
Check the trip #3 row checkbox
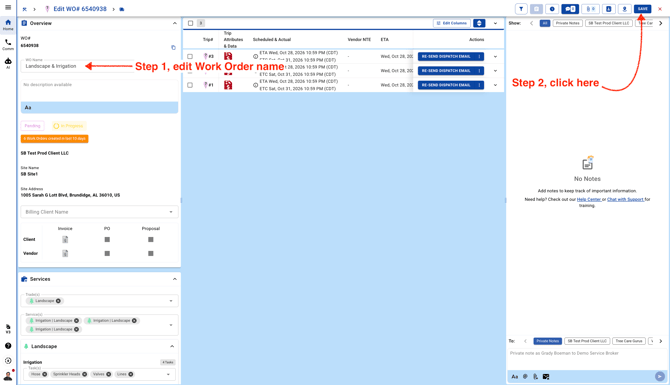click(x=190, y=56)
